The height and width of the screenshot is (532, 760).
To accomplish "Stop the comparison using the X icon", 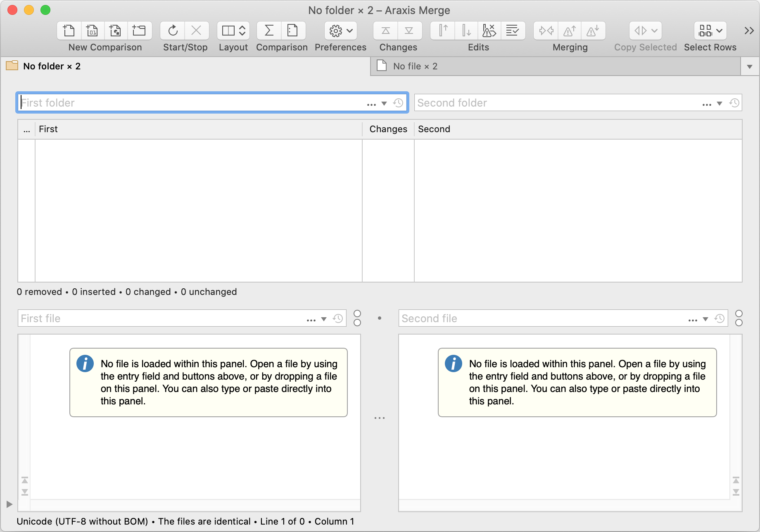I will click(197, 31).
